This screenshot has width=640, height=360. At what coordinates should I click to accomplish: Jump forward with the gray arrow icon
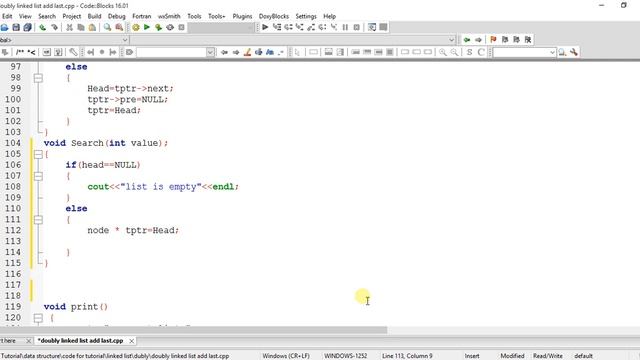tap(478, 40)
